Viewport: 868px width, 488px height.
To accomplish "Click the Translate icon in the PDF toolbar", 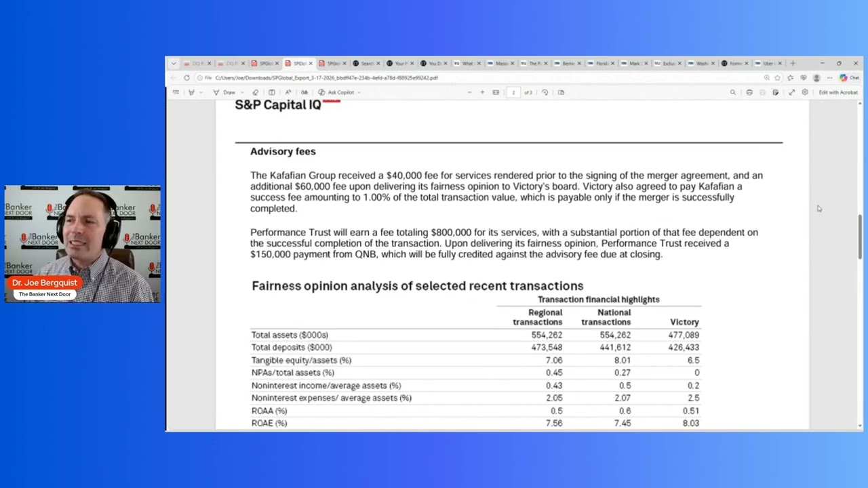I will 304,92.
